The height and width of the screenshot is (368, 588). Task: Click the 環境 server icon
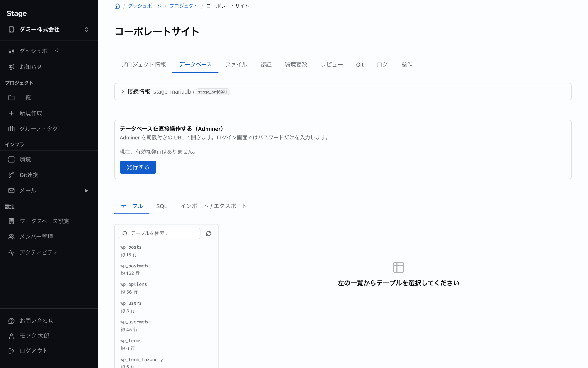pos(11,159)
